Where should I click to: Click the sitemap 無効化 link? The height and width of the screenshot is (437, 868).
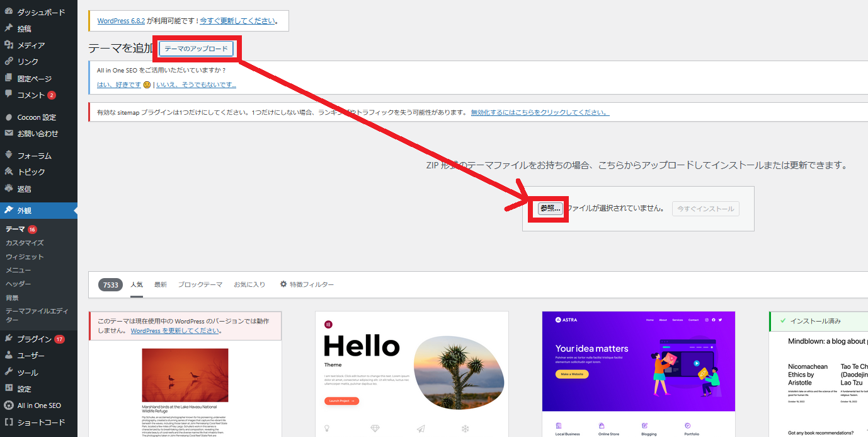(x=540, y=112)
